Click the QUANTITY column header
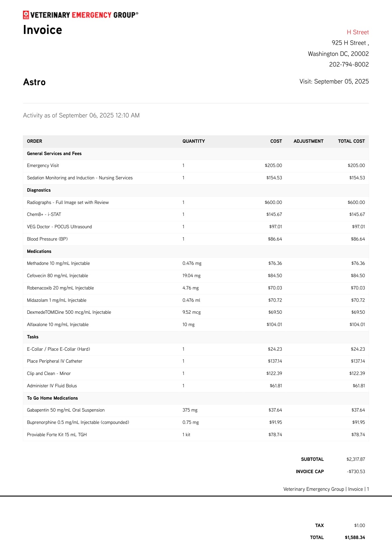Image resolution: width=392 pixels, height=550 pixels. (x=194, y=141)
